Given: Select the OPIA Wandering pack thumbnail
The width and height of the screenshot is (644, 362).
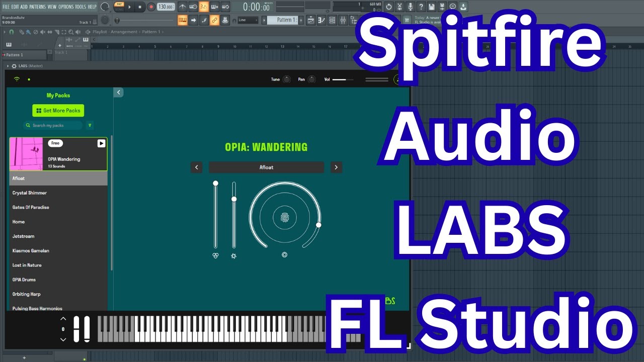Looking at the screenshot, I should pos(26,154).
